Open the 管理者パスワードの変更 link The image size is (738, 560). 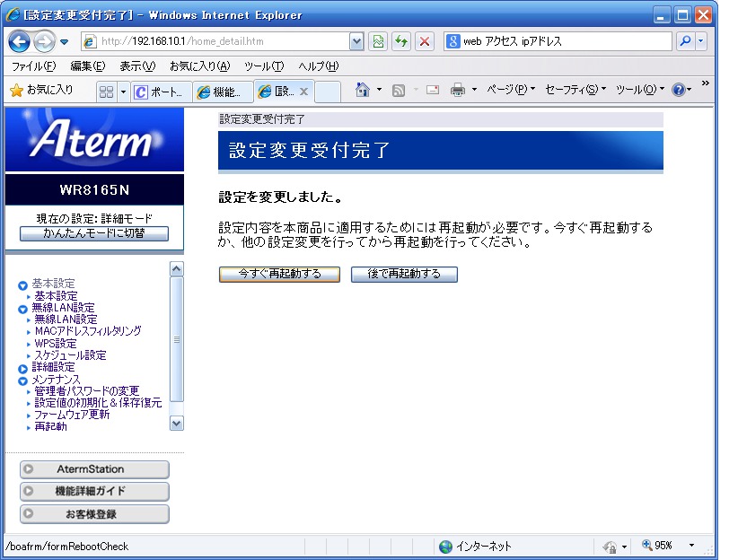coord(86,391)
